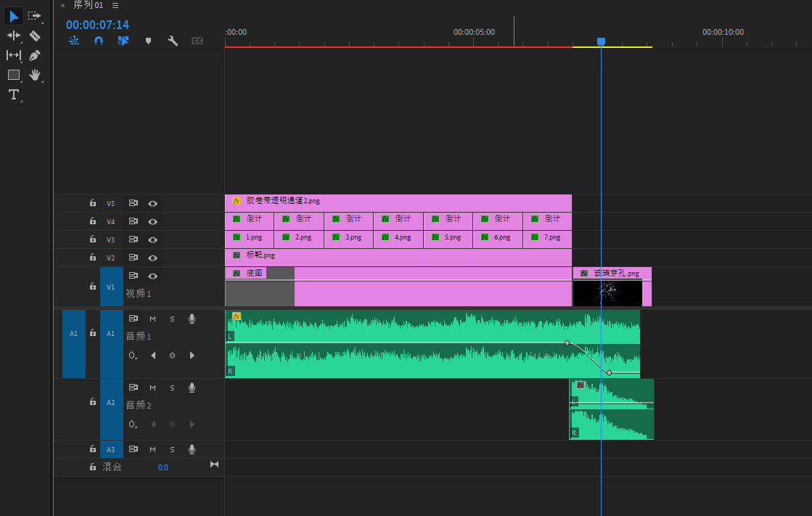Select the Razor tool

coord(35,36)
